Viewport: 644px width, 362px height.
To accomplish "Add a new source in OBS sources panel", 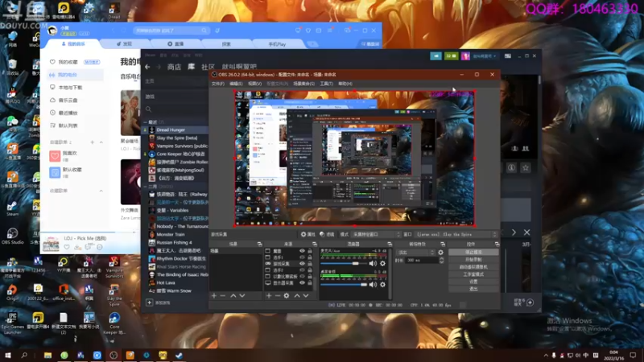I will tap(269, 295).
